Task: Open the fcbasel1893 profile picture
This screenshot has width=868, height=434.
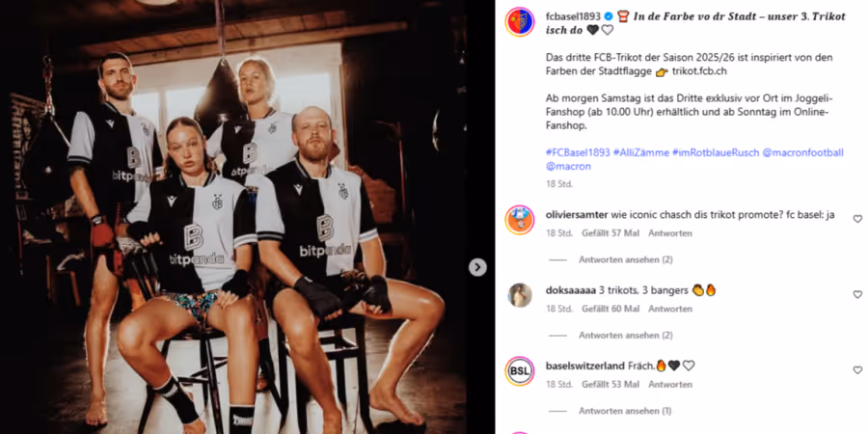Action: 520,22
